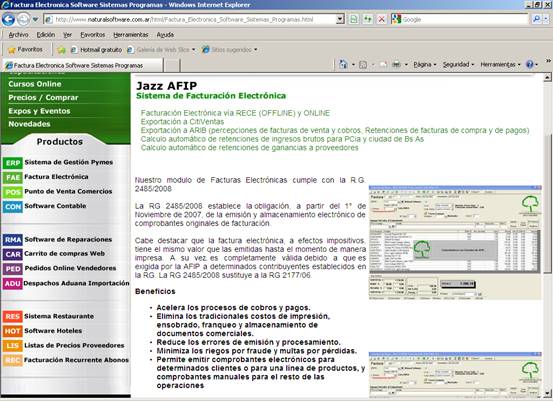Click the RSS feeds icon
This screenshot has height=401, width=553.
tap(363, 65)
